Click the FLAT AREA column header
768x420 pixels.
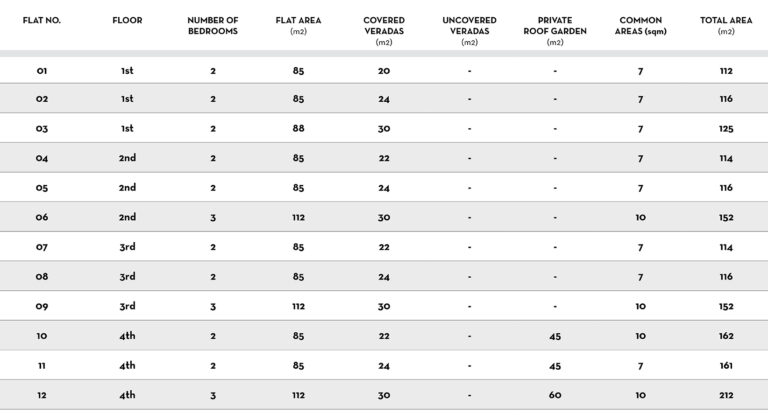pyautogui.click(x=298, y=26)
